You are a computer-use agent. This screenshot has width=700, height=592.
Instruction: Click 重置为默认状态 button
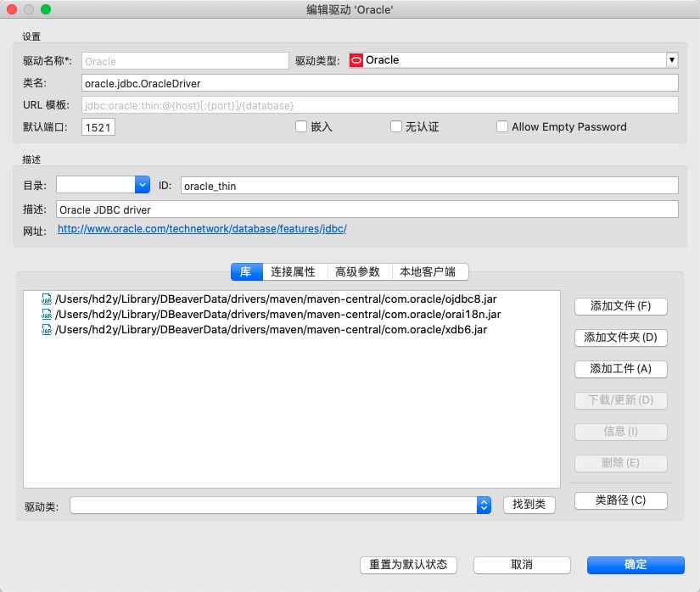408,565
